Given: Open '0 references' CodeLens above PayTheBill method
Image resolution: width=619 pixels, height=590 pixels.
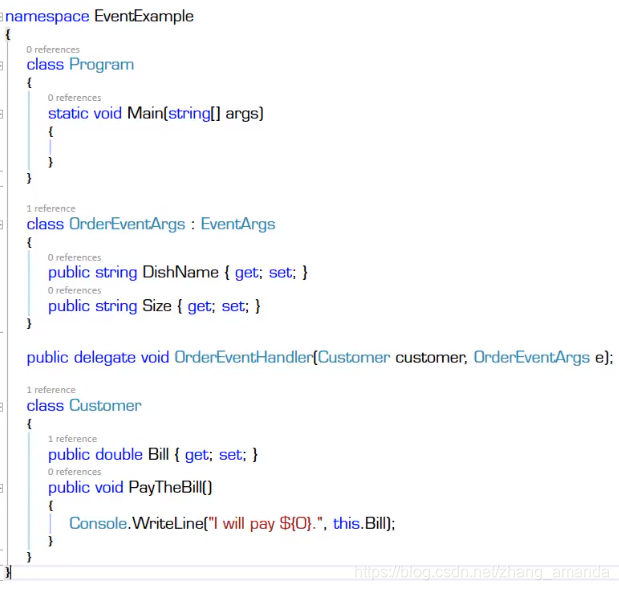Looking at the screenshot, I should [x=74, y=472].
